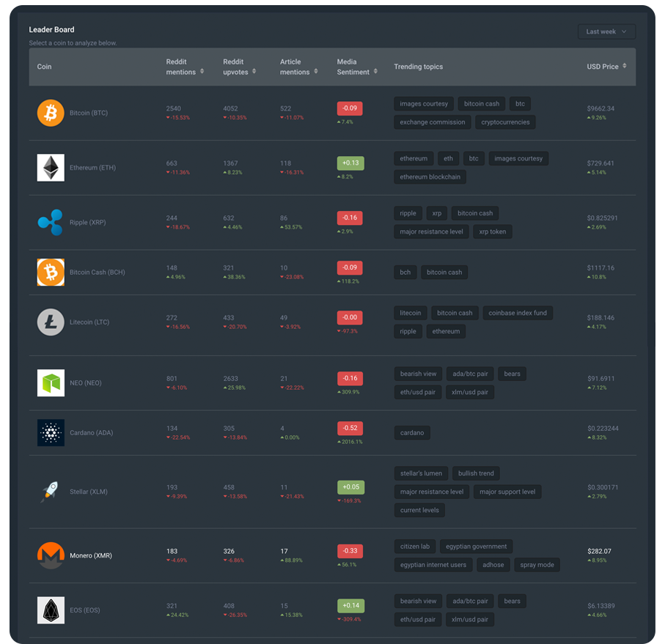Select the Ethereum (ETH) coin name
Screen dimensions: 665x644
point(92,168)
